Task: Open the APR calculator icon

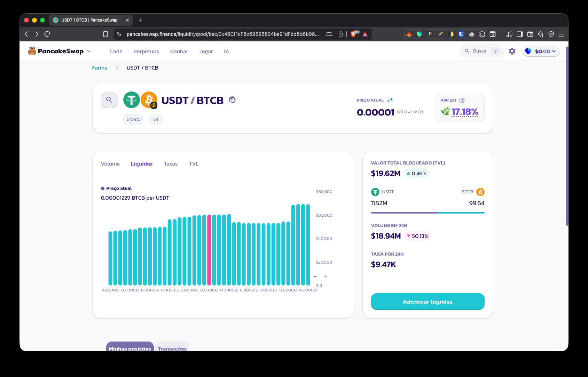Action: [x=462, y=100]
